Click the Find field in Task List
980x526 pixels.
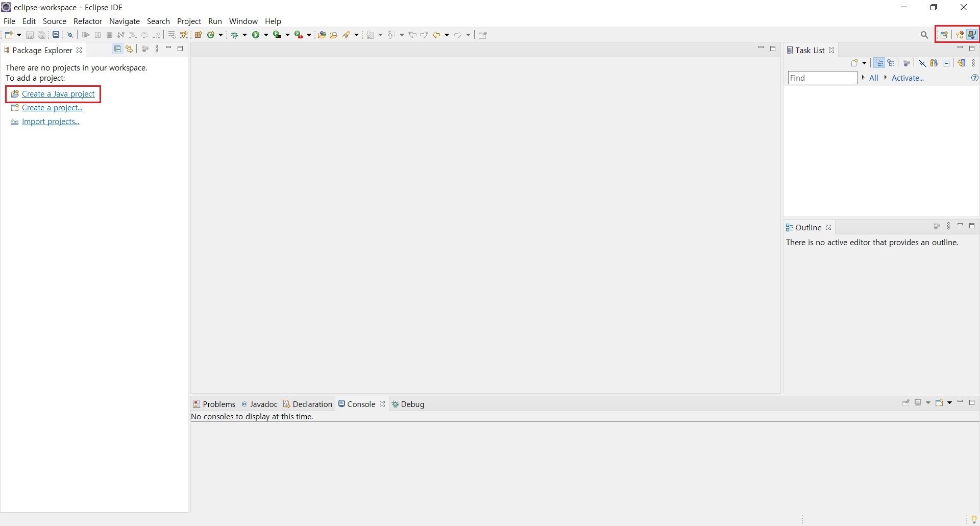coord(822,78)
